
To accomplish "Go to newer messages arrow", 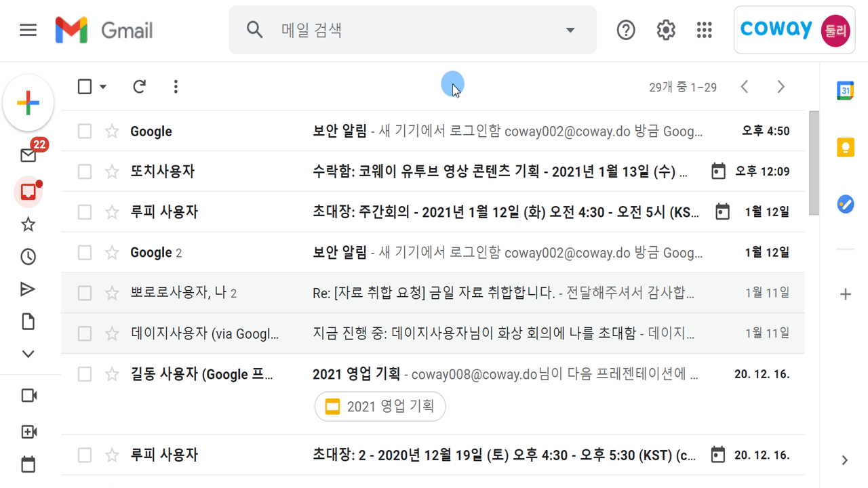I will (745, 87).
